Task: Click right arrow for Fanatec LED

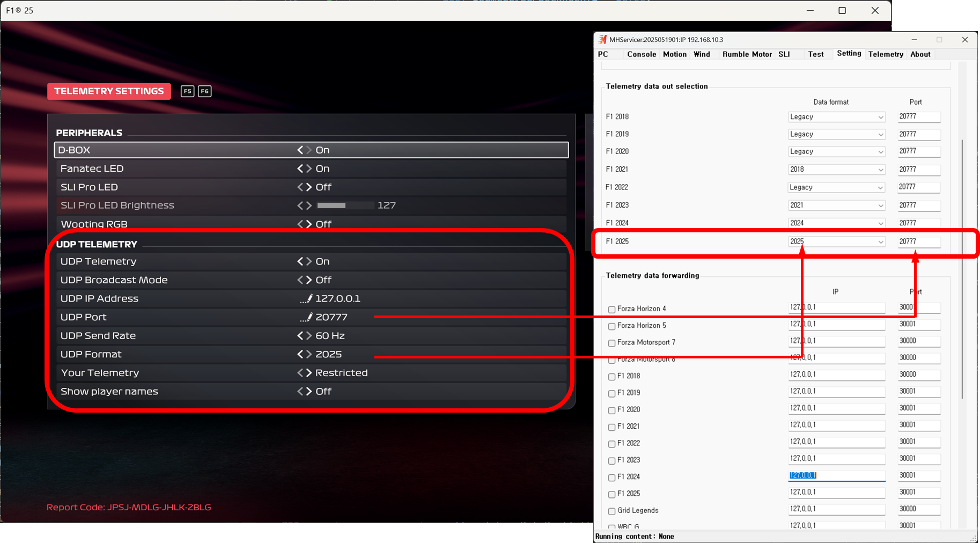Action: point(309,168)
